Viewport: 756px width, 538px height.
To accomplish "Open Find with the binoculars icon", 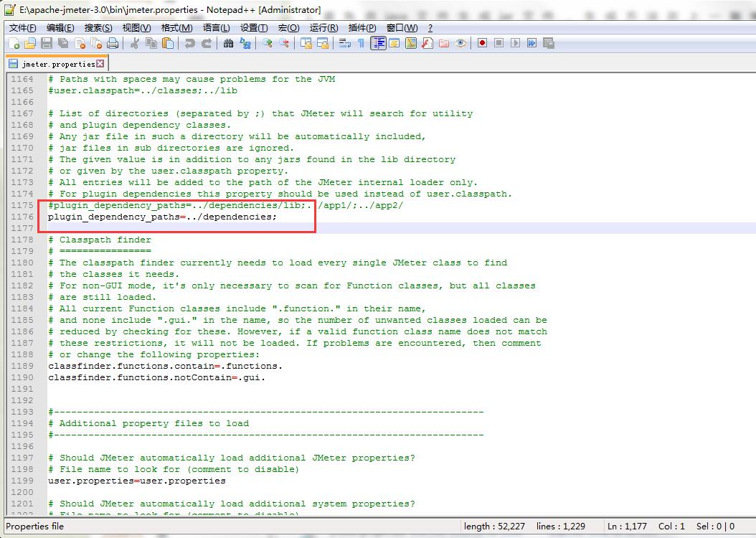I will click(229, 43).
